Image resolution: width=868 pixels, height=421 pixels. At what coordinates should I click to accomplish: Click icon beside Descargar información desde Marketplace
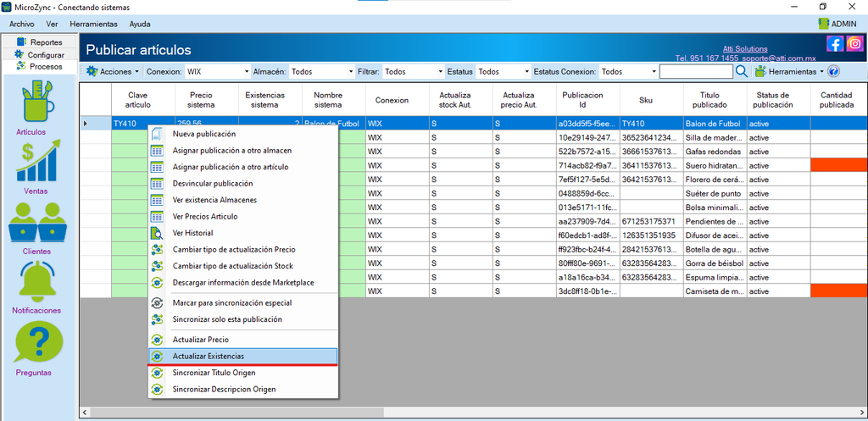click(x=157, y=283)
